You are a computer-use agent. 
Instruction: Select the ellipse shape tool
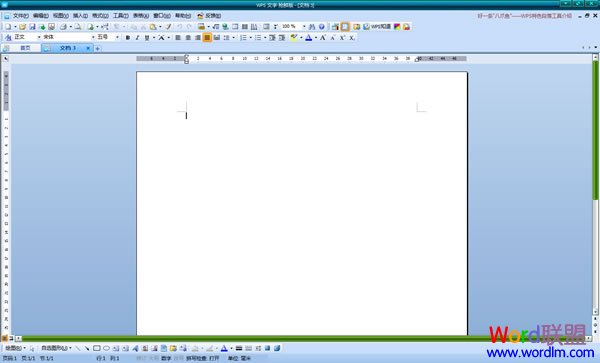[106, 348]
